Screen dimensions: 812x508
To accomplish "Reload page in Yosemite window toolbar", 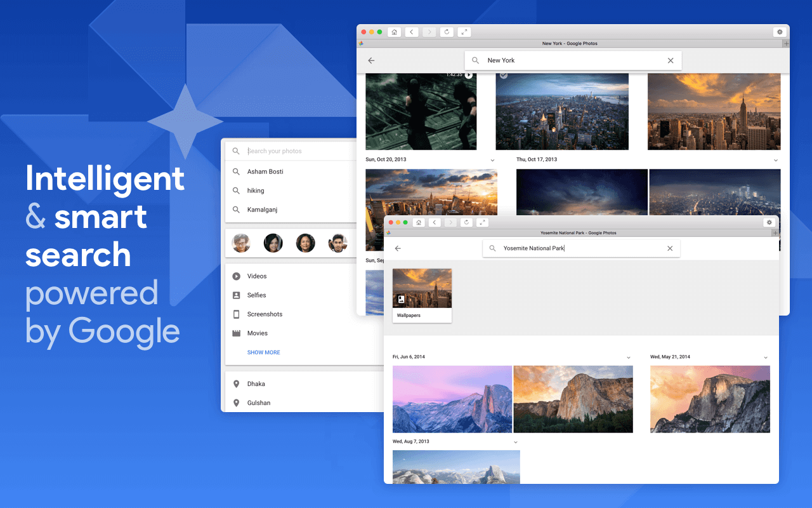I will pyautogui.click(x=466, y=222).
